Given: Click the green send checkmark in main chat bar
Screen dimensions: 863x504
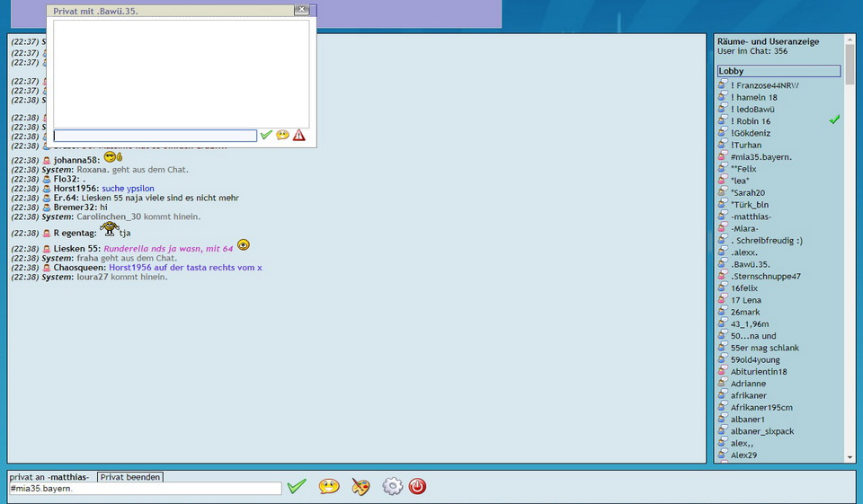Looking at the screenshot, I should point(297,486).
